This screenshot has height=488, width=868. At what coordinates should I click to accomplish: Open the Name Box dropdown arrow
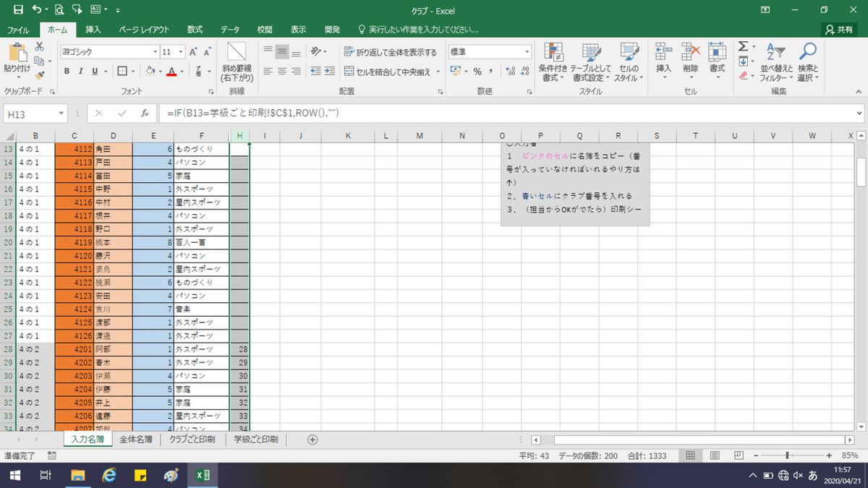click(x=61, y=114)
